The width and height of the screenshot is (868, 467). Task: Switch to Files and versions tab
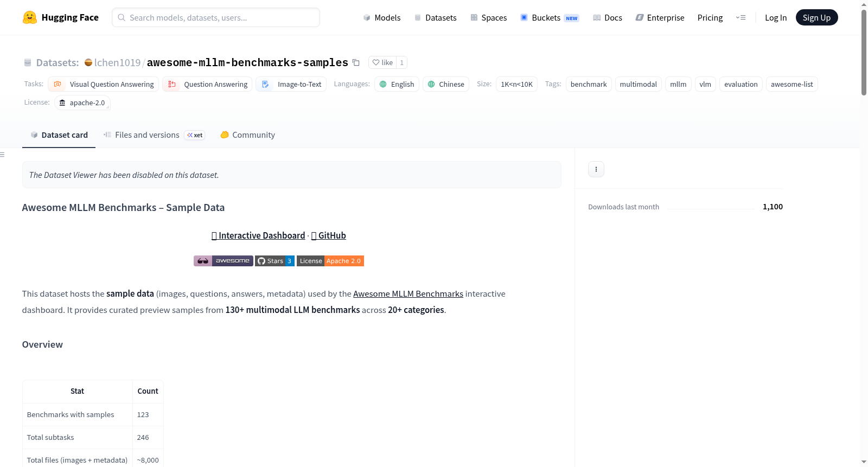[154, 135]
